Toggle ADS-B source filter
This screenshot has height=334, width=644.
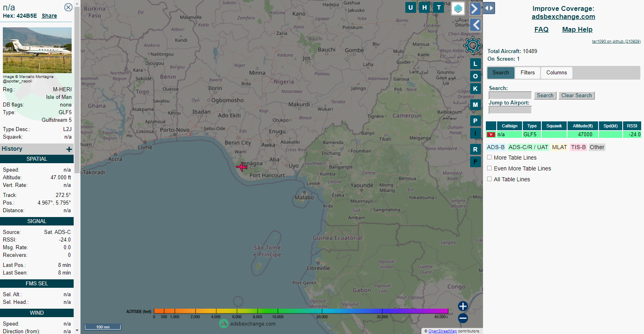tap(495, 147)
